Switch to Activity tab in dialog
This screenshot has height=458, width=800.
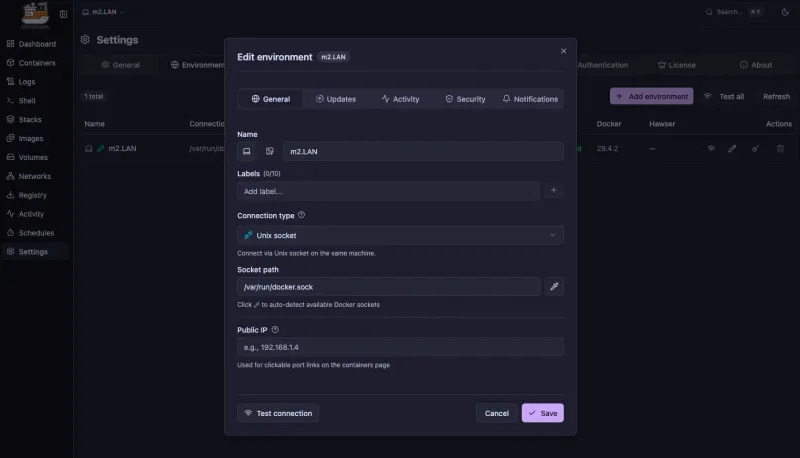(400, 99)
